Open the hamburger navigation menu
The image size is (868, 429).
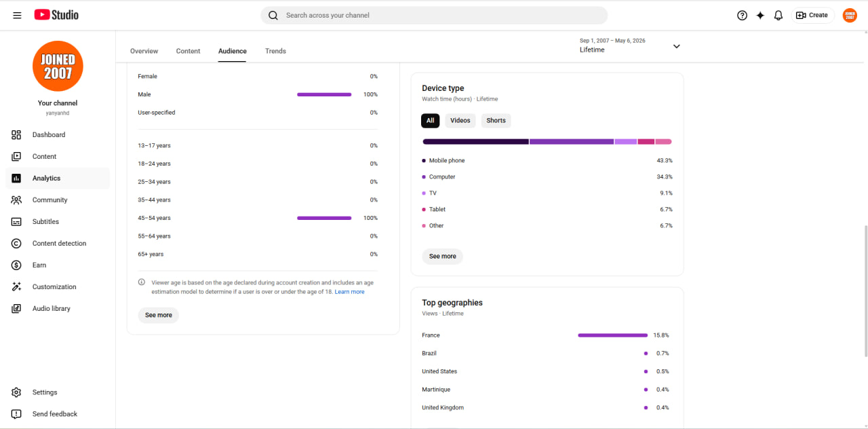click(18, 15)
